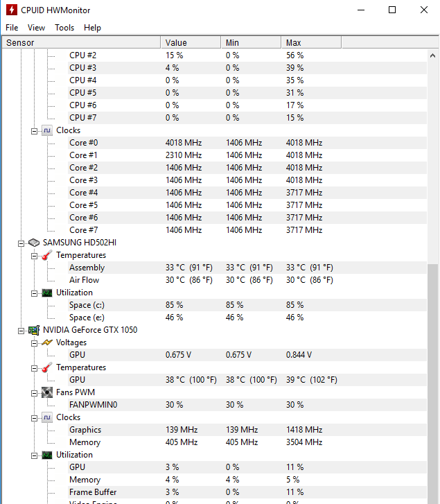This screenshot has width=440, height=504.
Task: Click the Fans PWM fan icon
Action: (47, 392)
